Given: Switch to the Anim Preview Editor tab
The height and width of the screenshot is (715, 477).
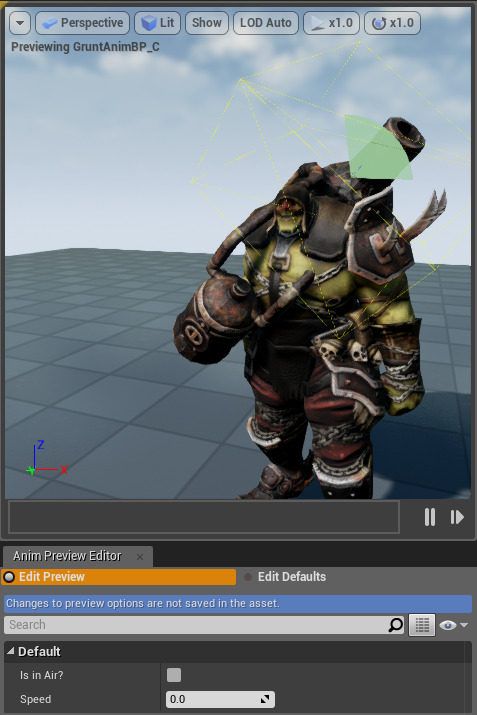Looking at the screenshot, I should (67, 556).
